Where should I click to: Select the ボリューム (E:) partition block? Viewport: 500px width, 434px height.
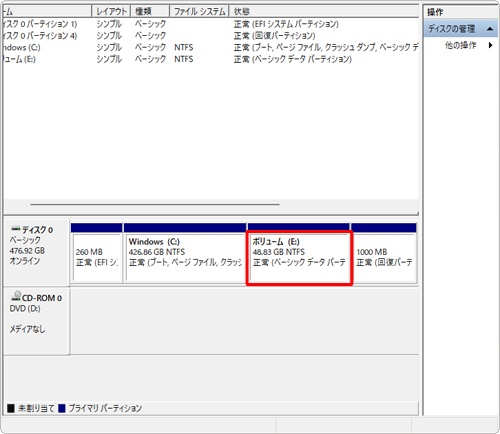pos(299,258)
